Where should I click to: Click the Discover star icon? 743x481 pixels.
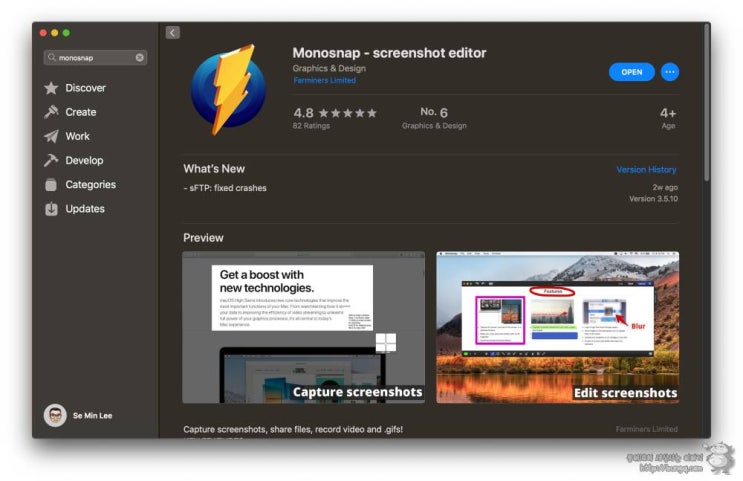[x=51, y=88]
